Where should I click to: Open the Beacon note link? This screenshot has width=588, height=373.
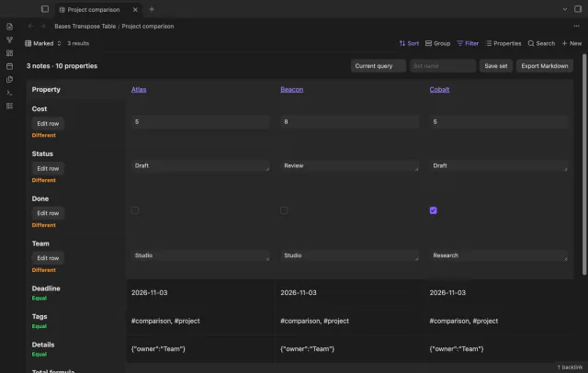click(292, 90)
